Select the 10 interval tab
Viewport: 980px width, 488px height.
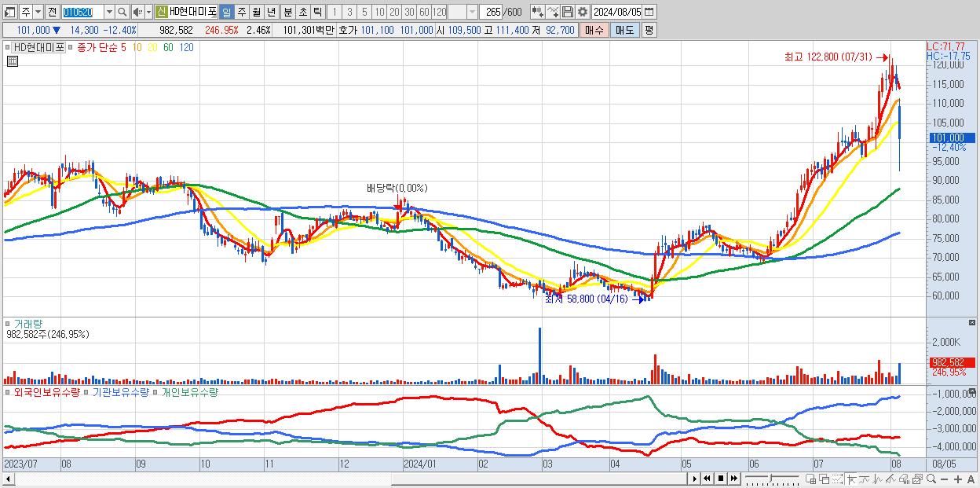[379, 12]
